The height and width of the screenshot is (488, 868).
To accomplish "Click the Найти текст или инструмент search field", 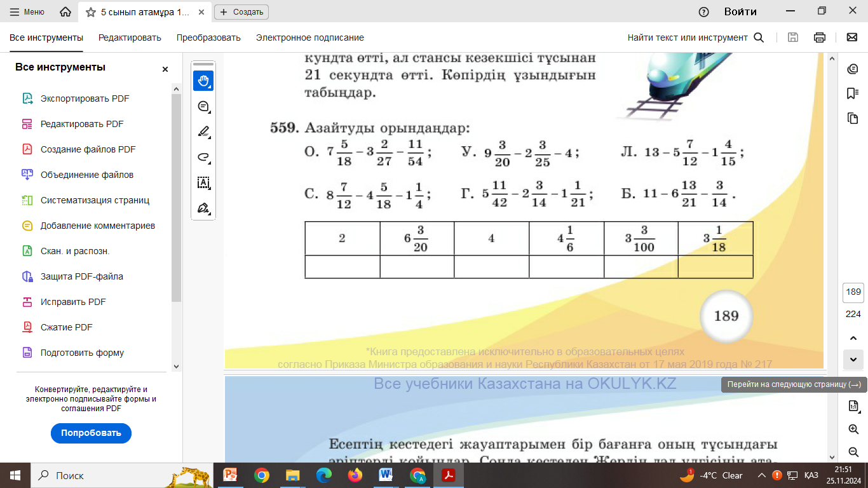I will pos(696,37).
